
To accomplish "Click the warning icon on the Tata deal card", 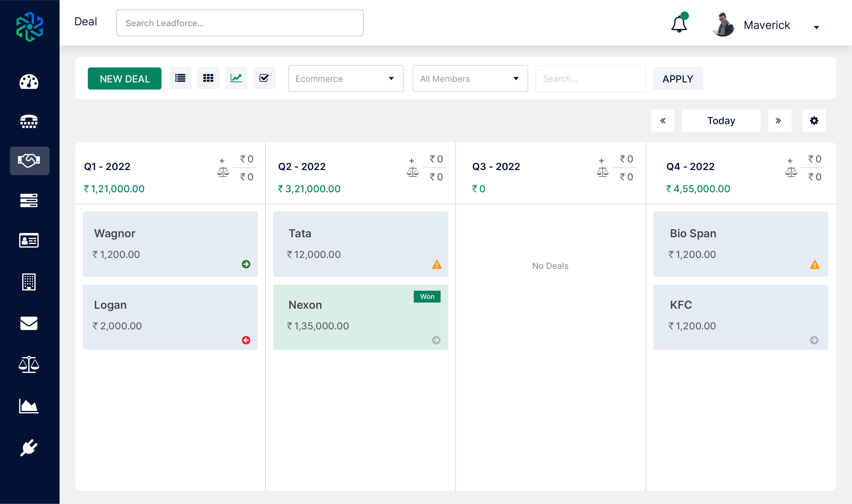I will click(x=437, y=265).
